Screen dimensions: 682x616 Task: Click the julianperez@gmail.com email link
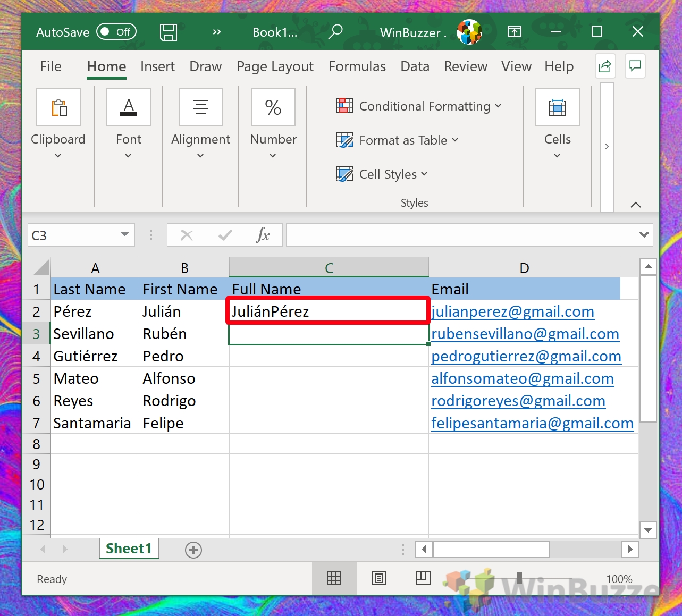pos(512,311)
